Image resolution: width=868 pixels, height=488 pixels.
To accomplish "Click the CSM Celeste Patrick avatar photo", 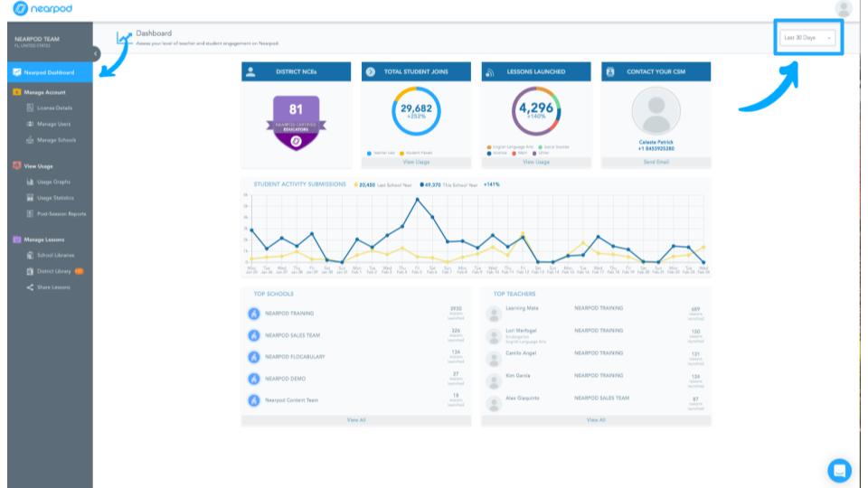I will tap(656, 111).
